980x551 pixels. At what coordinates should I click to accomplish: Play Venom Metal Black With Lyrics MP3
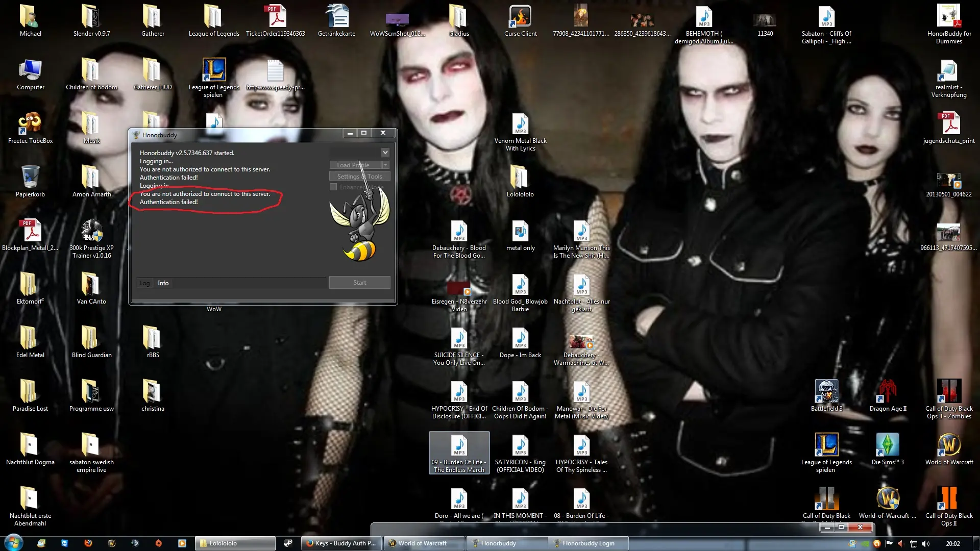(x=520, y=132)
